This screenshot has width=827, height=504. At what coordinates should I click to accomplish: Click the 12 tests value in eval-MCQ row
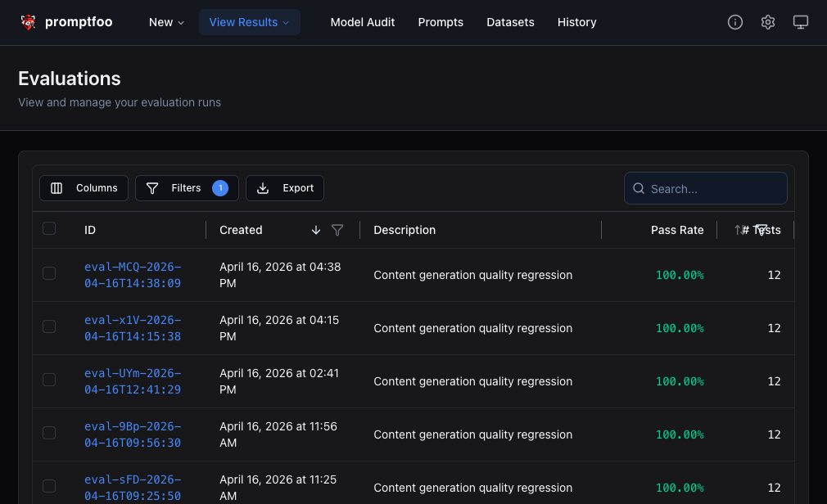[774, 275]
